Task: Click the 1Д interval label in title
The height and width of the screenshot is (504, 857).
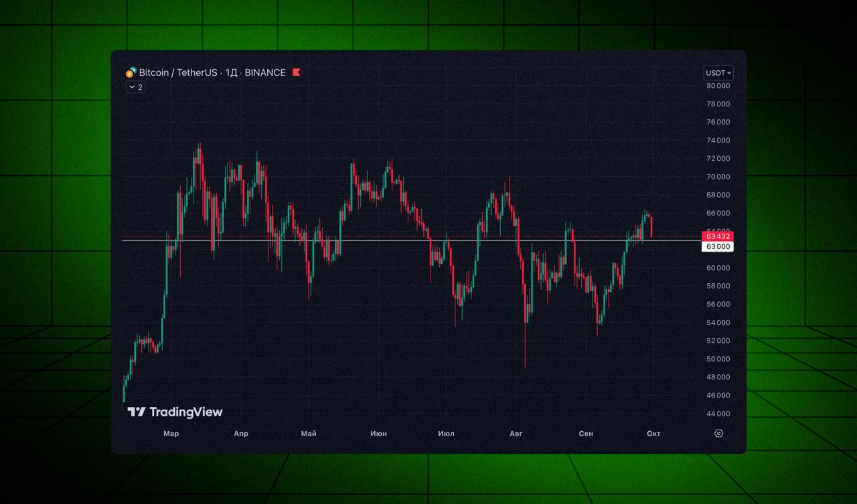Action: tap(231, 72)
